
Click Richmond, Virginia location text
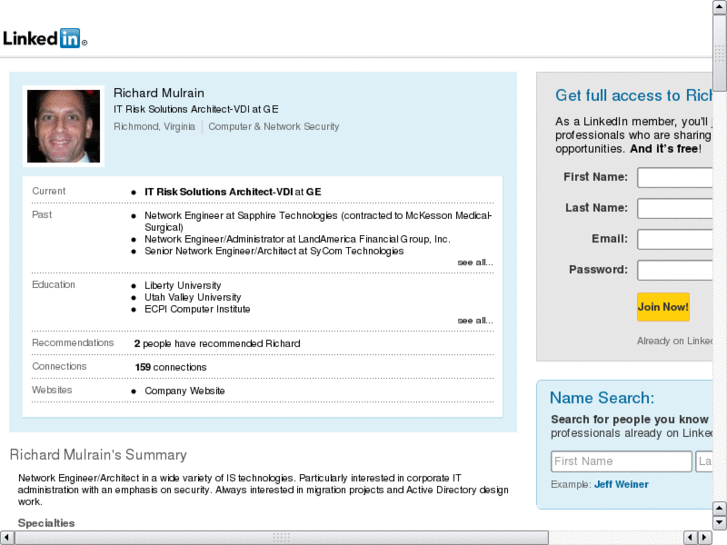[154, 127]
